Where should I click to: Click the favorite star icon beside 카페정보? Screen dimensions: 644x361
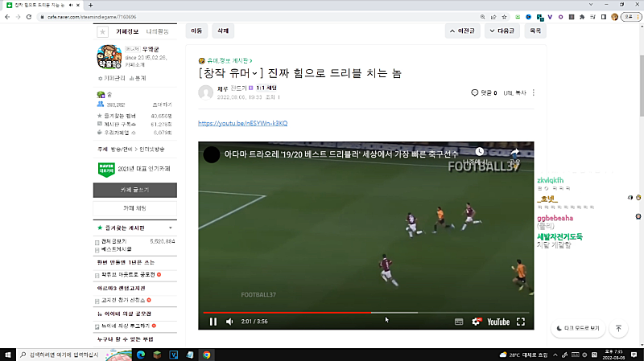point(102,31)
